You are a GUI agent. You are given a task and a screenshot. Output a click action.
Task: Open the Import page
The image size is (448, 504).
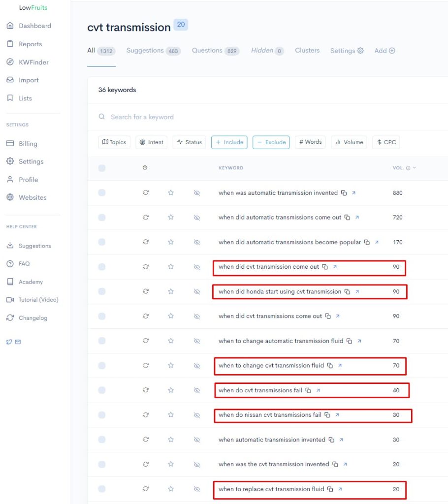23,80
